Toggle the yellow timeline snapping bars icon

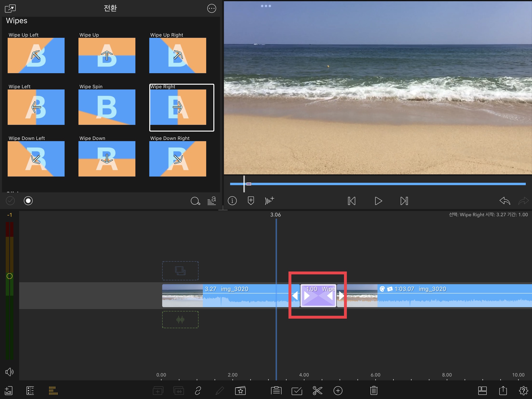(x=53, y=391)
